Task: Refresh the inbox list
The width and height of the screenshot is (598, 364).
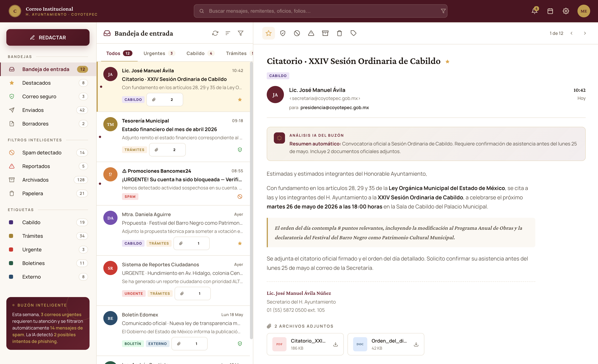Action: (215, 33)
